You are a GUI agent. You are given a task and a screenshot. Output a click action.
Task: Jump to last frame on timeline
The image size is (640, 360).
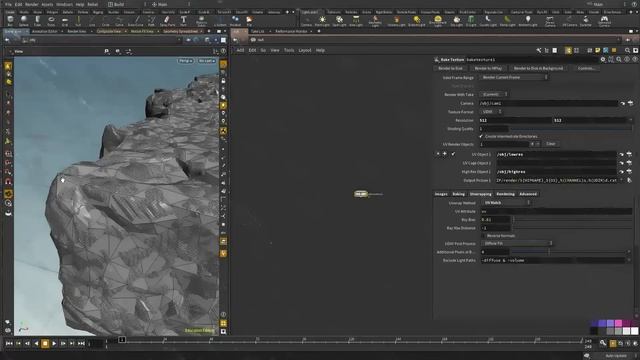pos(81,344)
